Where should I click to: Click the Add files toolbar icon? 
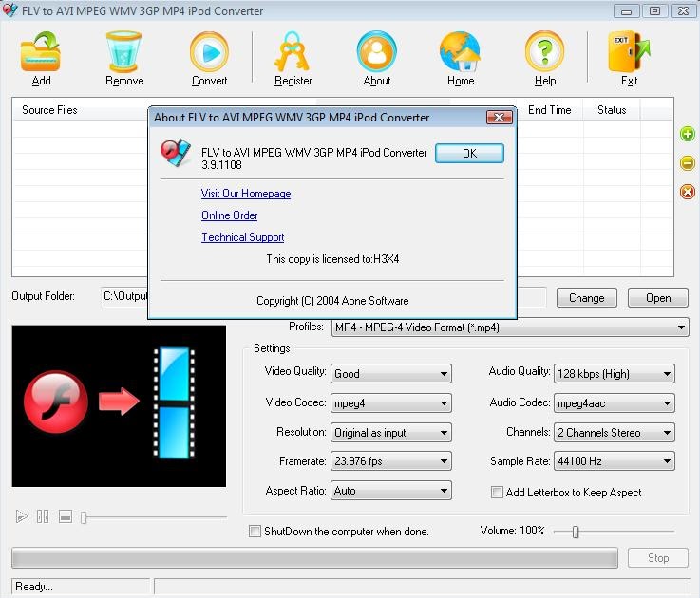coord(41,52)
